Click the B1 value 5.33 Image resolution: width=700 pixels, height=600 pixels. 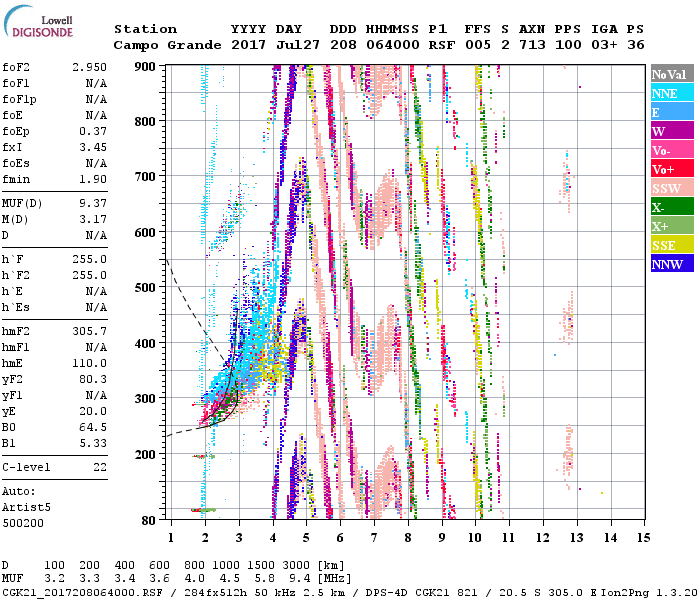[93, 443]
